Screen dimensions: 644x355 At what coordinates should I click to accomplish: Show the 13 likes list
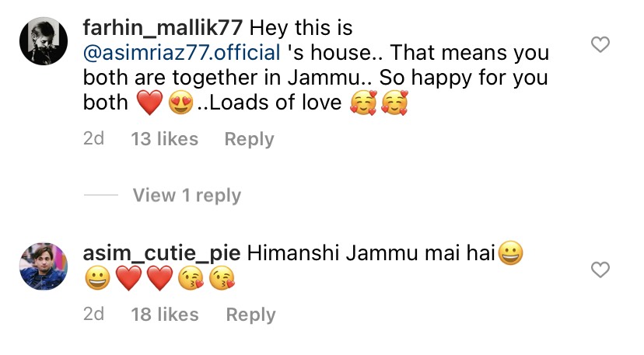(x=165, y=139)
